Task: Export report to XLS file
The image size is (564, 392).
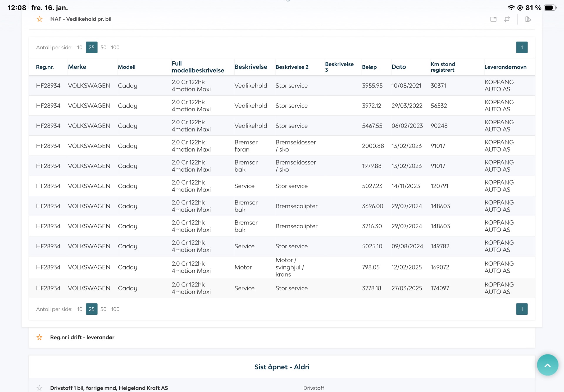Action: (x=528, y=19)
